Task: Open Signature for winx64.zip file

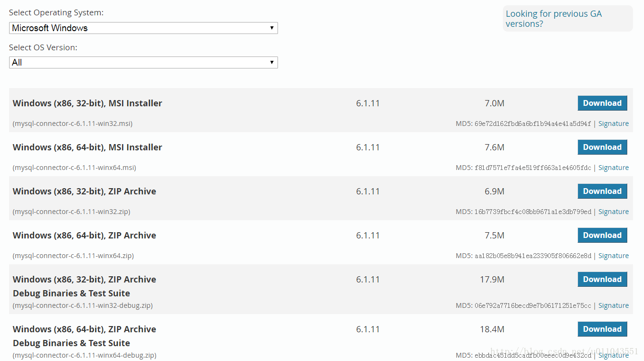Action: click(x=613, y=256)
